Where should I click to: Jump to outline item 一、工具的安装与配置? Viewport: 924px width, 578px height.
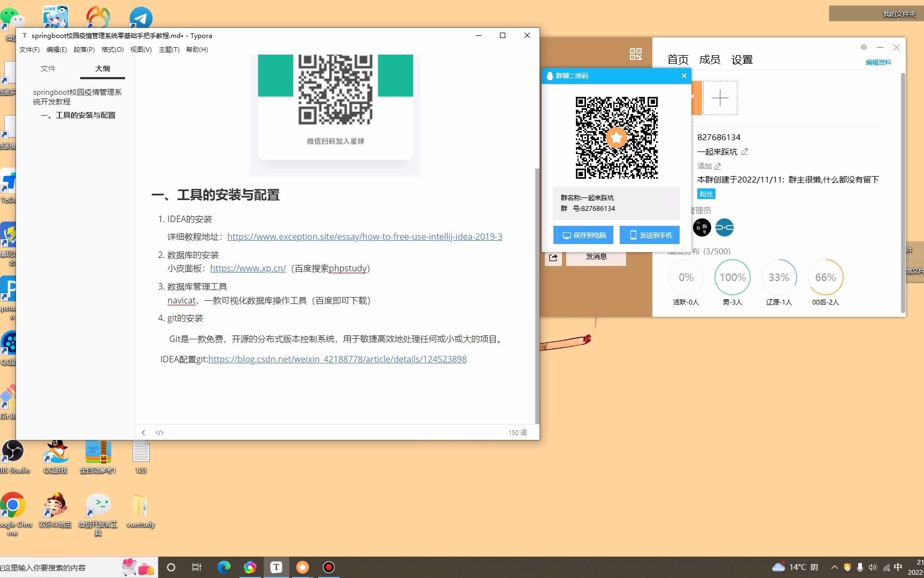point(78,115)
